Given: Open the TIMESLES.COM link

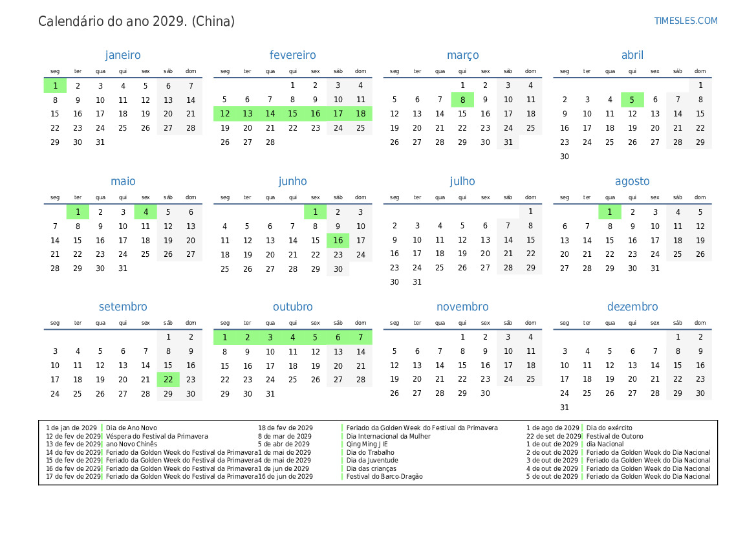Looking at the screenshot, I should click(x=686, y=21).
